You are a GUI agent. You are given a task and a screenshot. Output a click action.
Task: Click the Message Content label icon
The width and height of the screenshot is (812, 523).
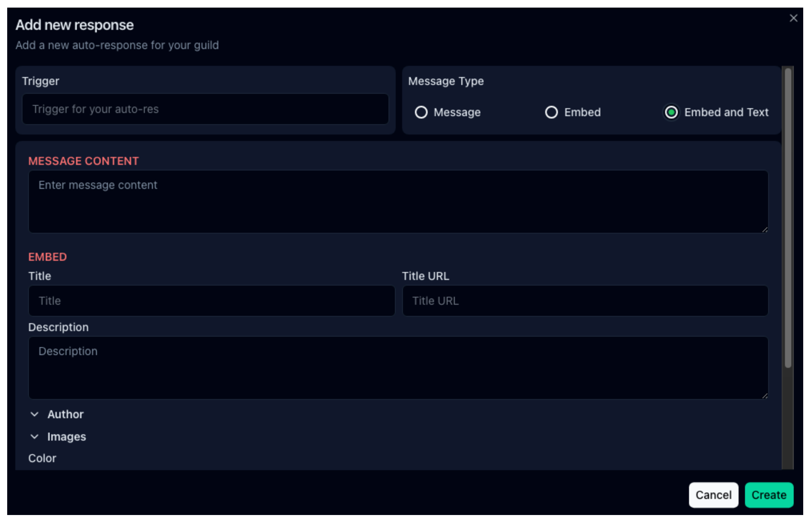click(84, 161)
